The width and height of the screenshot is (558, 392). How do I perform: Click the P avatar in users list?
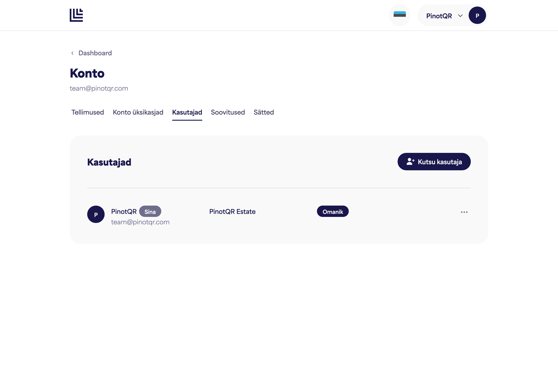pos(96,215)
